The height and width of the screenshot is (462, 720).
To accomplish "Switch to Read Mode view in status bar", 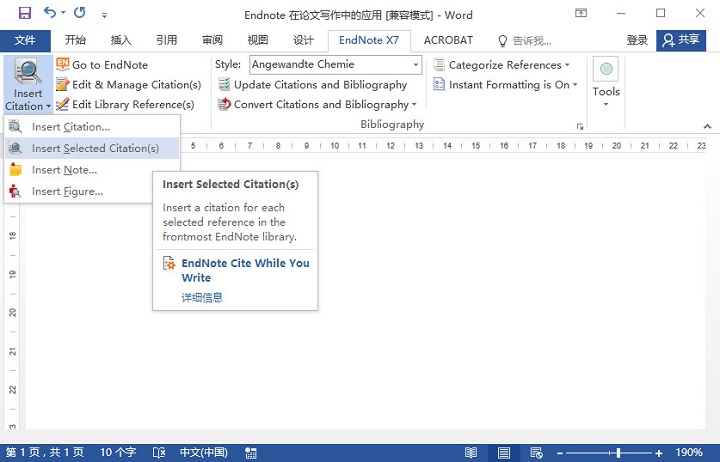I will [471, 453].
